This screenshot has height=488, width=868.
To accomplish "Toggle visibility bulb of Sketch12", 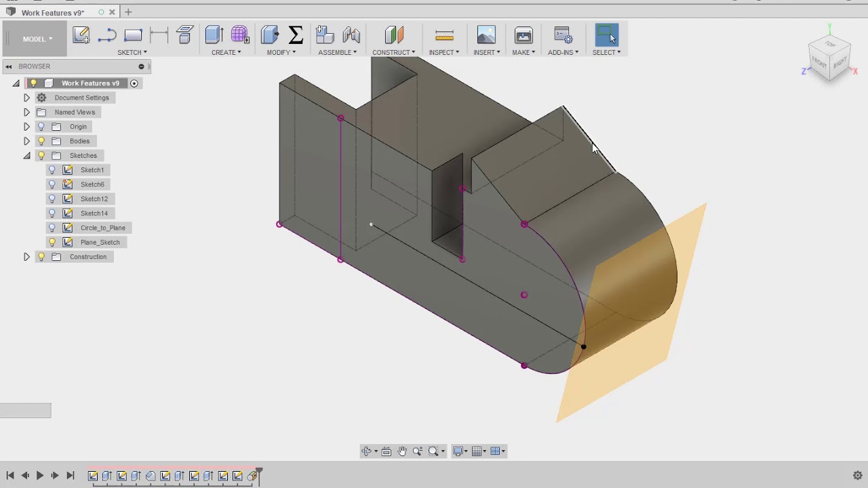I will coord(52,199).
